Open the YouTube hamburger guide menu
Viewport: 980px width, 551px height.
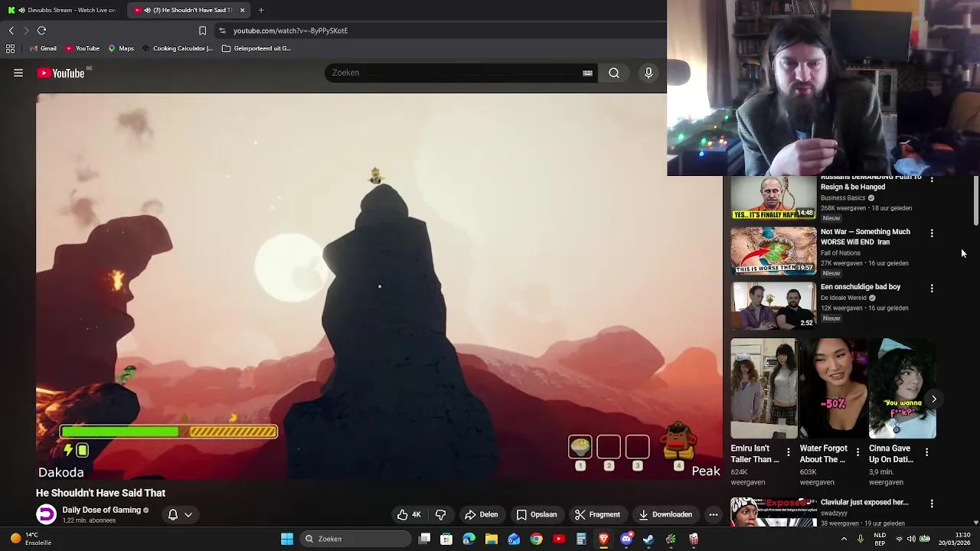tap(18, 73)
